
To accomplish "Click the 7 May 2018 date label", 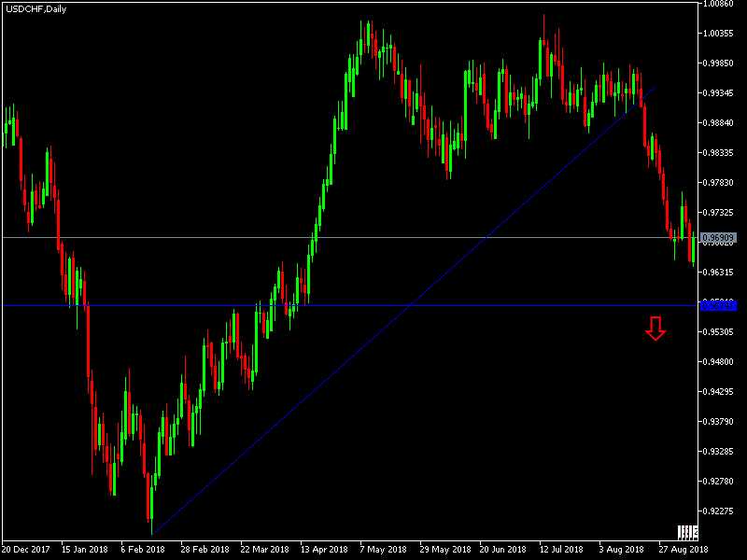I will (384, 549).
